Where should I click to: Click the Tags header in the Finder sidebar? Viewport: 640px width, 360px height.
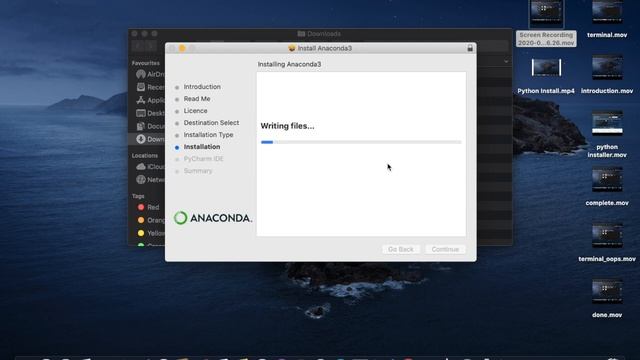pos(138,196)
